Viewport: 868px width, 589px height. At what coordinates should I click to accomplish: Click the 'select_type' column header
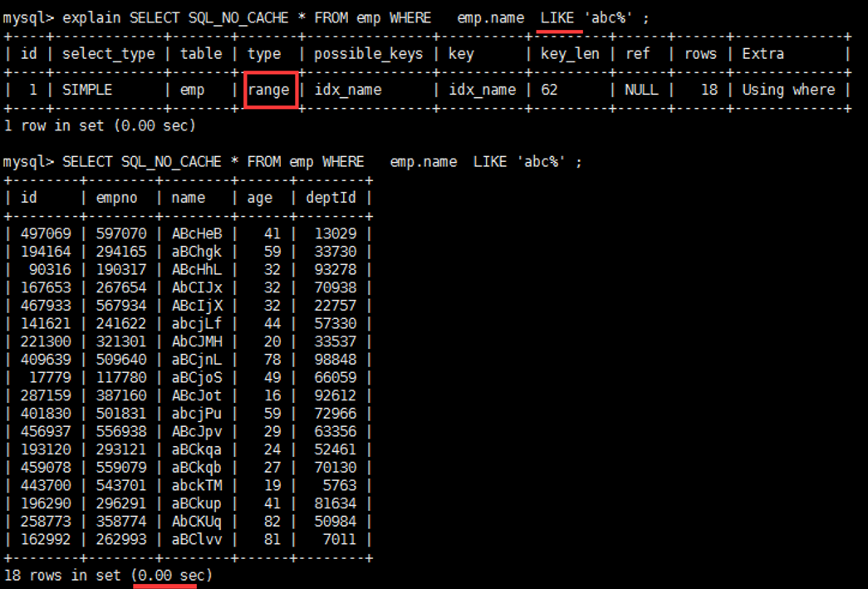pyautogui.click(x=108, y=54)
